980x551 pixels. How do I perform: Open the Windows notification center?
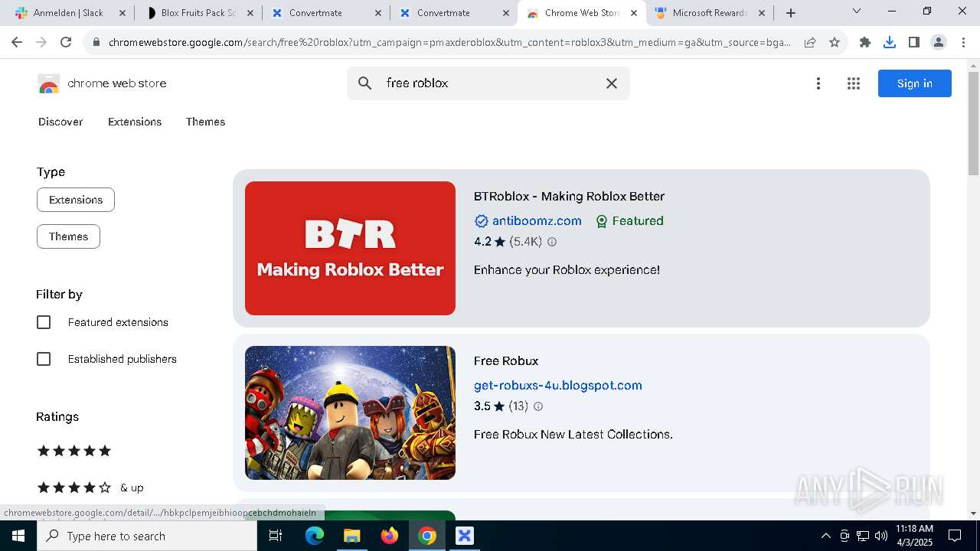pos(955,536)
